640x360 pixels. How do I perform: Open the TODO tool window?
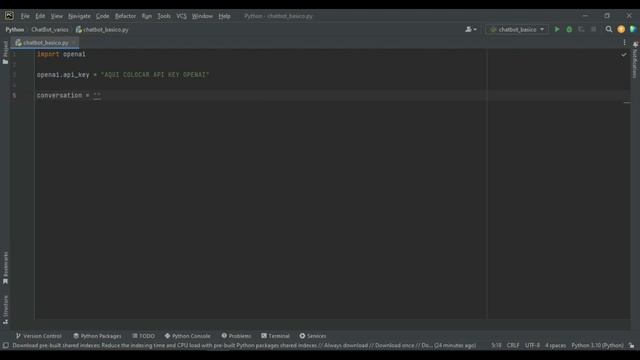point(143,336)
